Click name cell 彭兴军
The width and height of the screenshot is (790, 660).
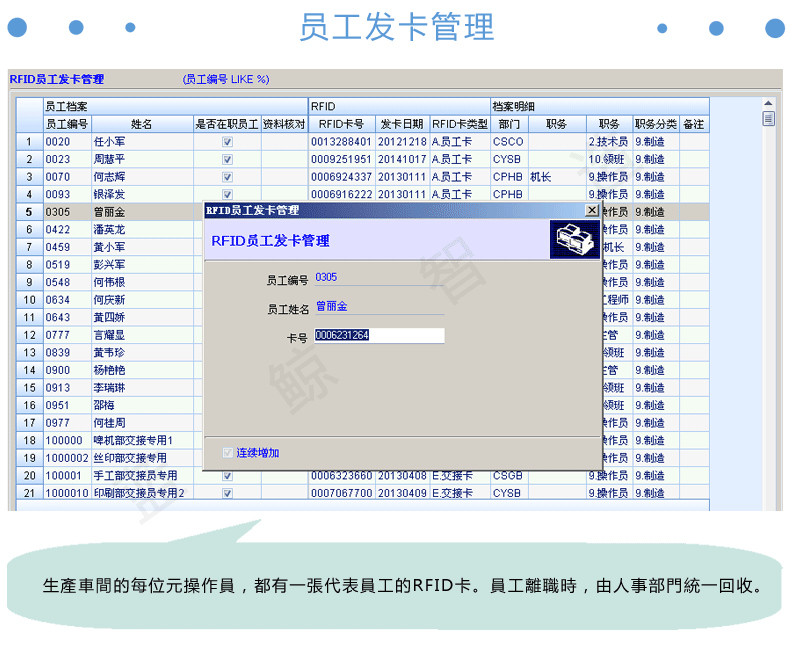142,265
